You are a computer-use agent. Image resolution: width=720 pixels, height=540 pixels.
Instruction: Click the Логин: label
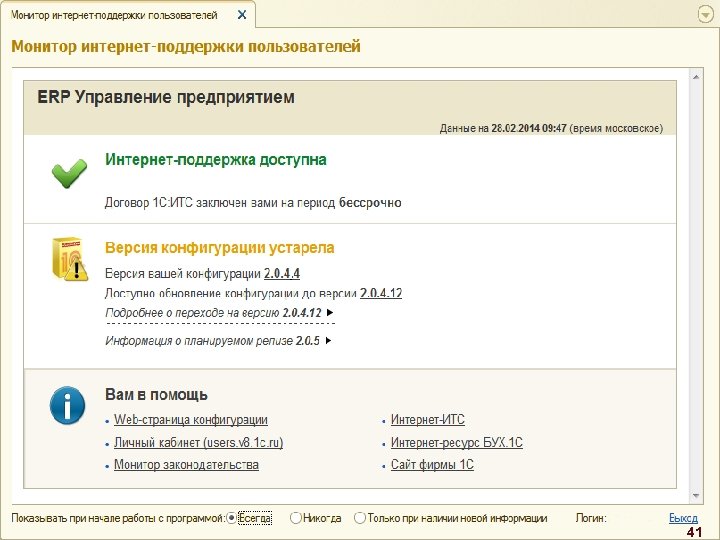[591, 518]
